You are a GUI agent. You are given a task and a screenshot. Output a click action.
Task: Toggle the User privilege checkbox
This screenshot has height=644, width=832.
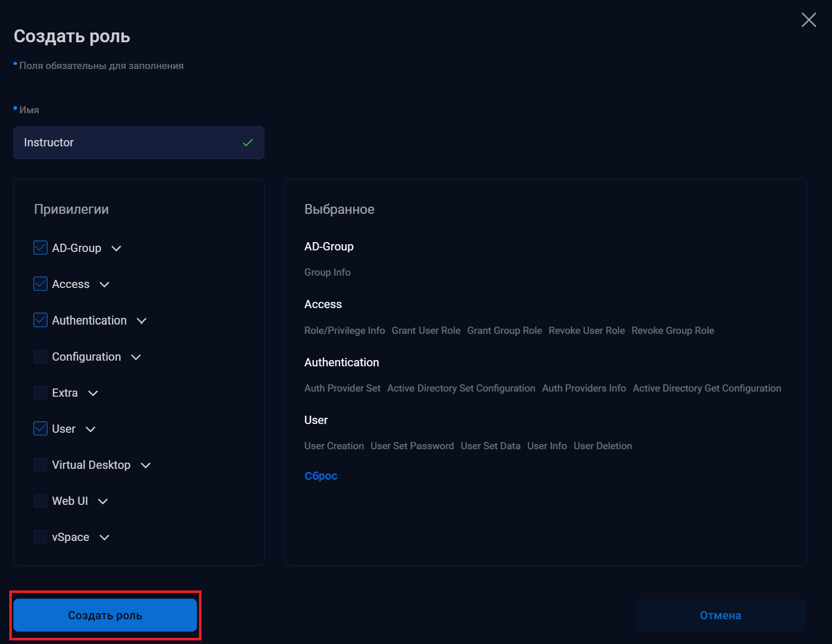coord(40,429)
